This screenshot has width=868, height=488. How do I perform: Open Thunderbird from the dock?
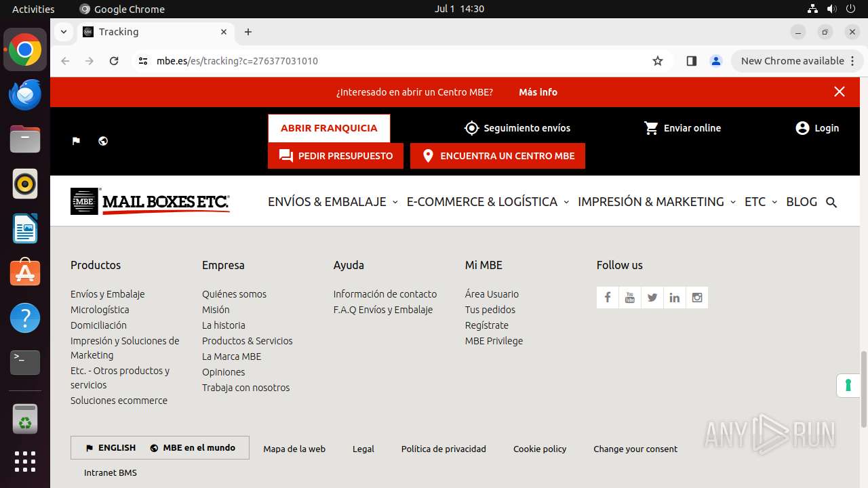[25, 95]
